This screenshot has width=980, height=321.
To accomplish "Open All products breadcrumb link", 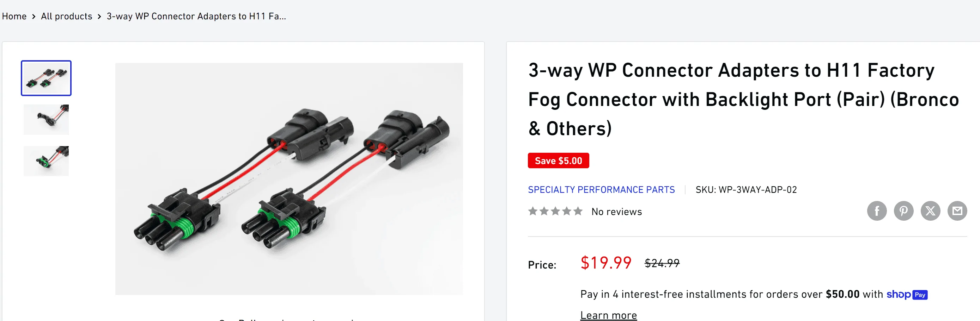I will [x=67, y=16].
